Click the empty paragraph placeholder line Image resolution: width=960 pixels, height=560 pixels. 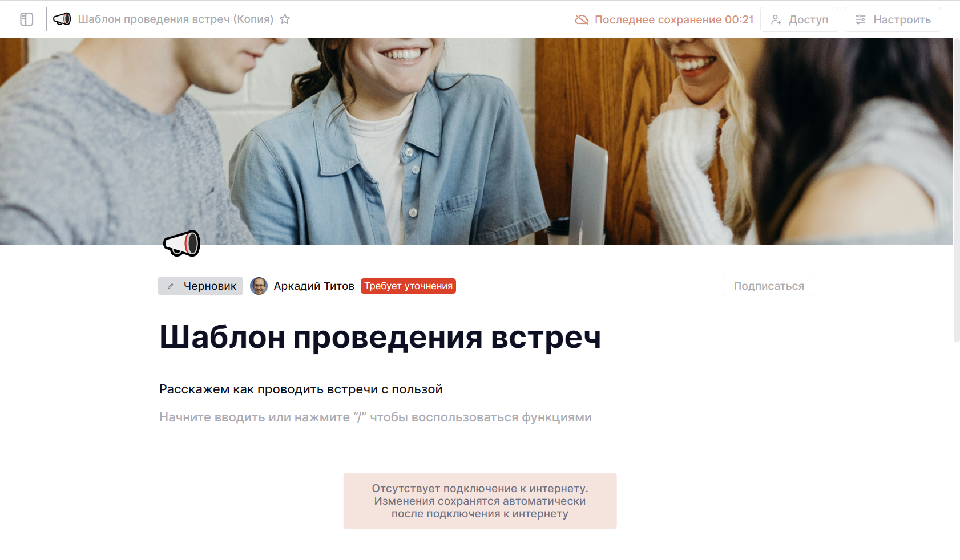click(x=375, y=417)
